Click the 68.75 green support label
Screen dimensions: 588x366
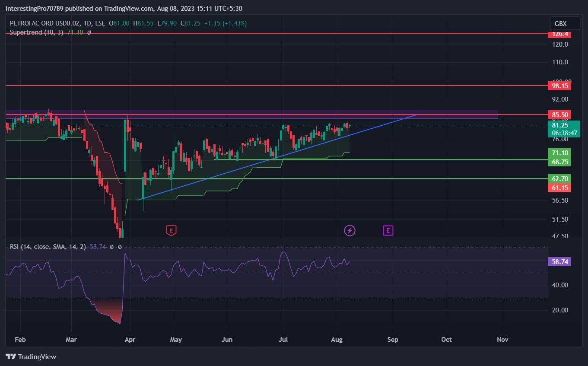click(x=559, y=162)
